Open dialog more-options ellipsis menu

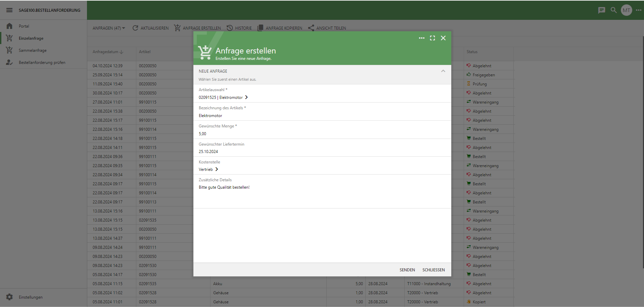pos(422,38)
